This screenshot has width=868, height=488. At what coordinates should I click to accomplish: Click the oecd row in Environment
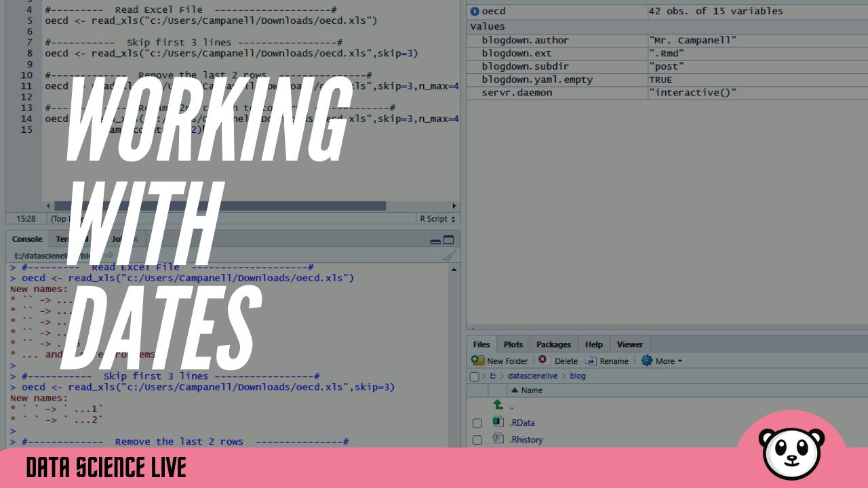[667, 11]
